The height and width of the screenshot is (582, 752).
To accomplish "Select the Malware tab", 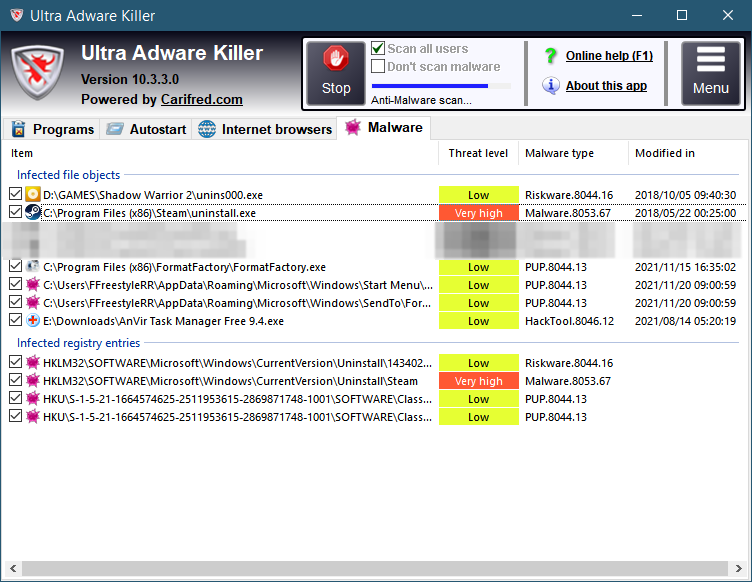I will (x=384, y=128).
